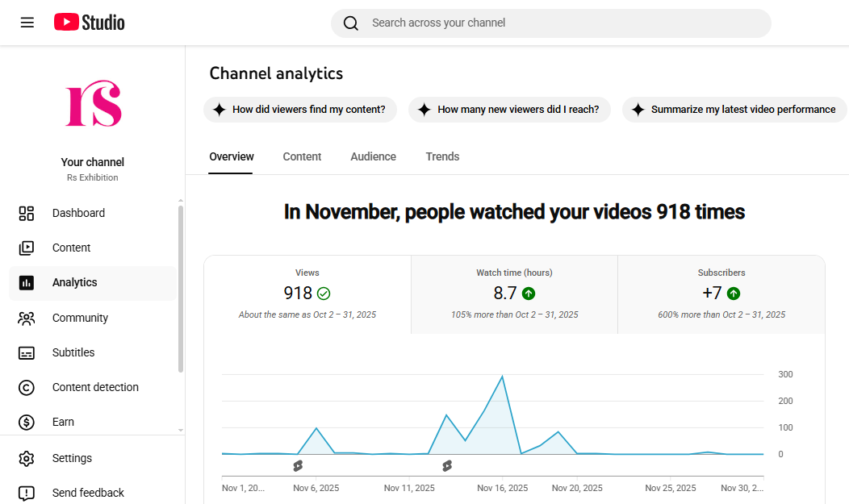The width and height of the screenshot is (849, 504).
Task: Ask "How did viewers find my content?"
Action: click(300, 110)
